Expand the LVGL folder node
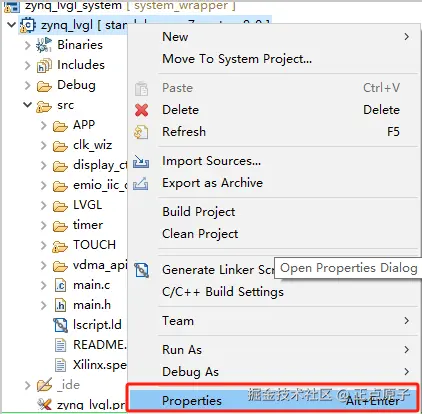422x414 pixels. (44, 205)
